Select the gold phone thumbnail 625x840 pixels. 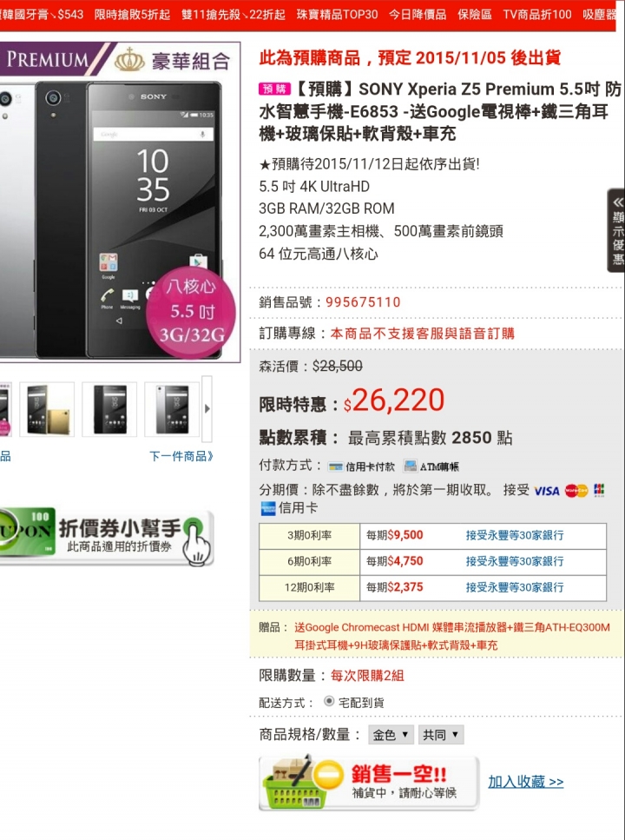47,409
